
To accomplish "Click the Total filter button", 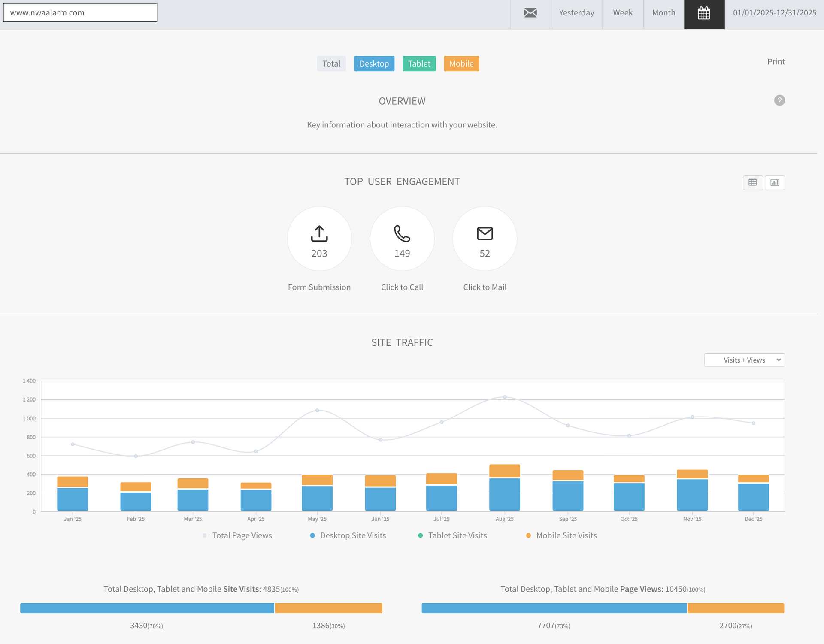I will coord(331,63).
